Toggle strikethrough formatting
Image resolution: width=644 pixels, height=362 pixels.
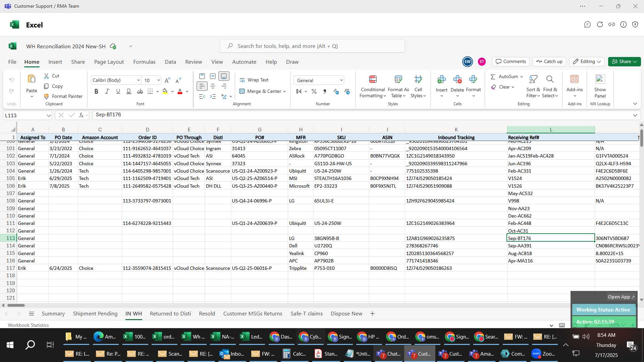140,92
